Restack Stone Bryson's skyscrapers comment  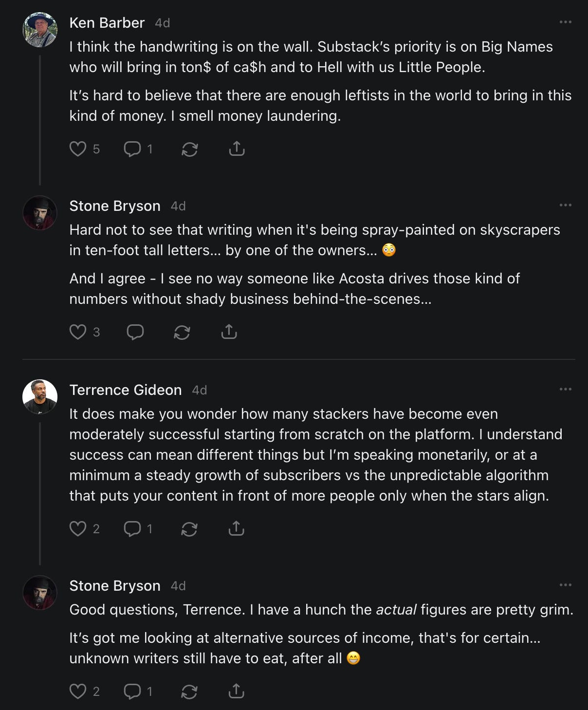click(x=182, y=333)
